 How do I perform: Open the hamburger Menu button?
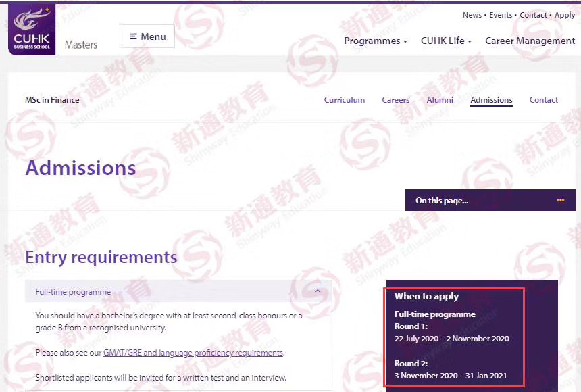(x=147, y=36)
